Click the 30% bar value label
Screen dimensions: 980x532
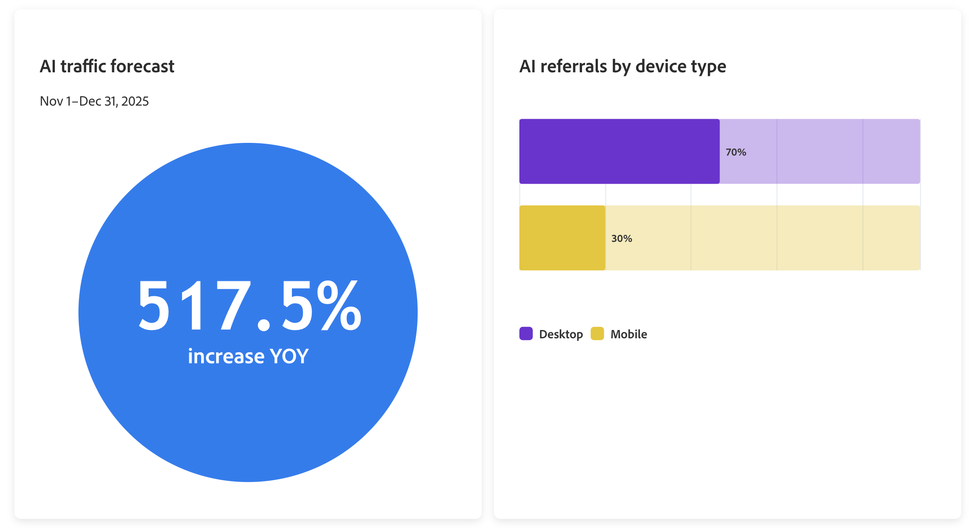coord(621,238)
